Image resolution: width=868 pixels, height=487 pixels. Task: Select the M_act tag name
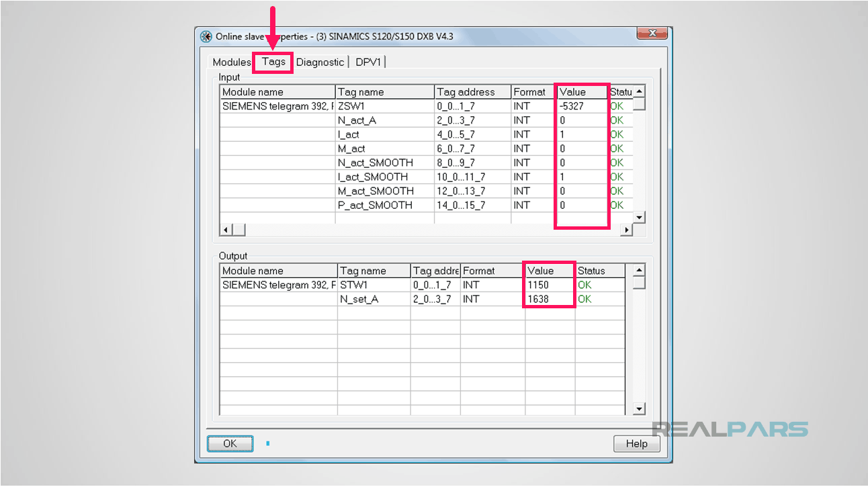(x=351, y=148)
